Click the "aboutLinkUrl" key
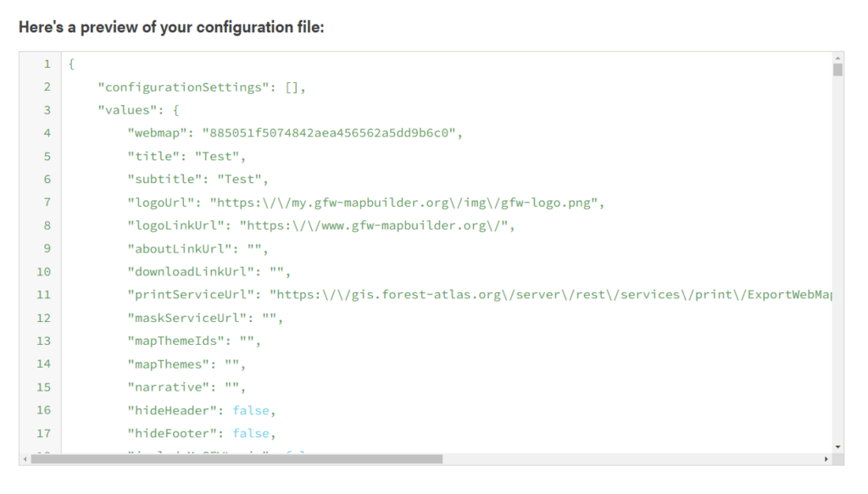868x494 pixels. pos(180,249)
